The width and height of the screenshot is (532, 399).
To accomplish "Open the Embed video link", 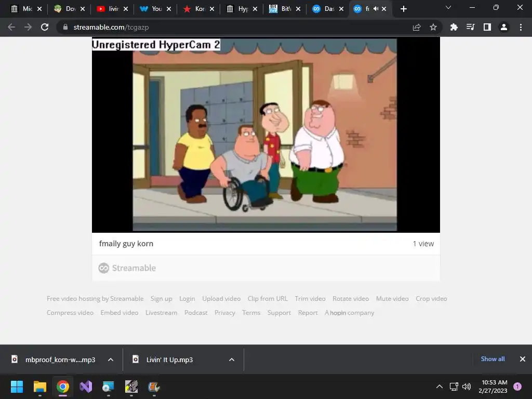I will (119, 313).
